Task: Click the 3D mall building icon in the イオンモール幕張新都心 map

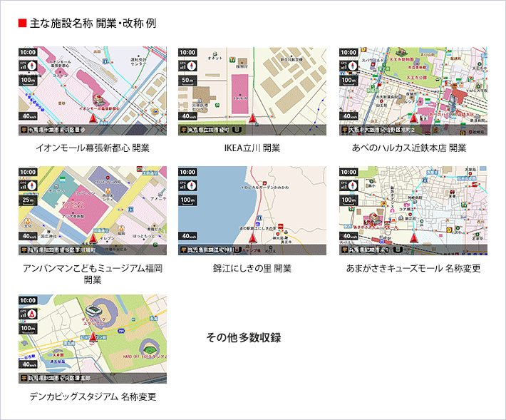Action: tap(99, 99)
